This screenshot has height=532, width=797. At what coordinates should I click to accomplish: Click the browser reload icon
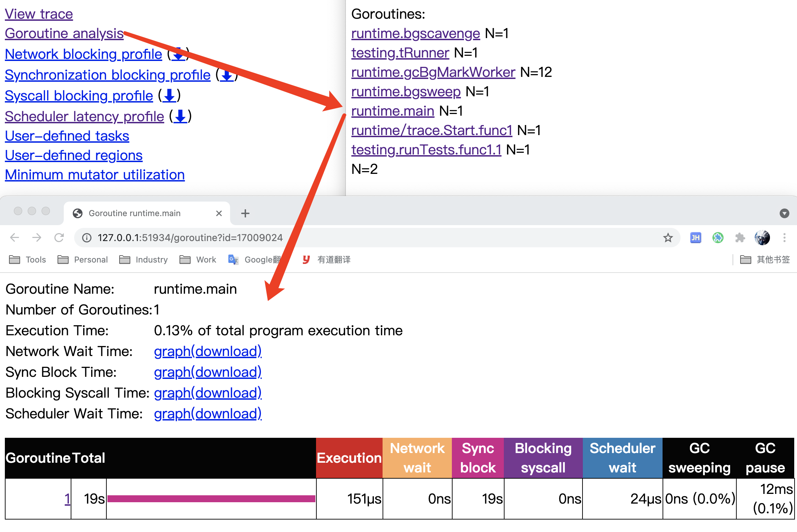pyautogui.click(x=59, y=238)
